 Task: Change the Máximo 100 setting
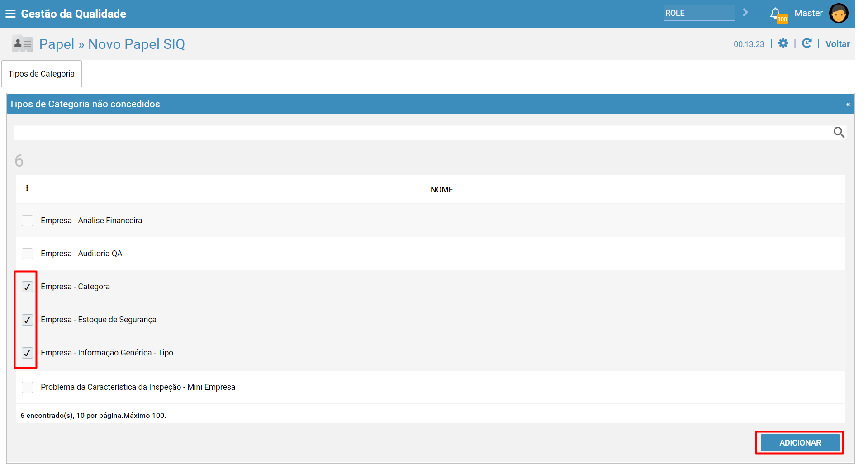pos(158,416)
